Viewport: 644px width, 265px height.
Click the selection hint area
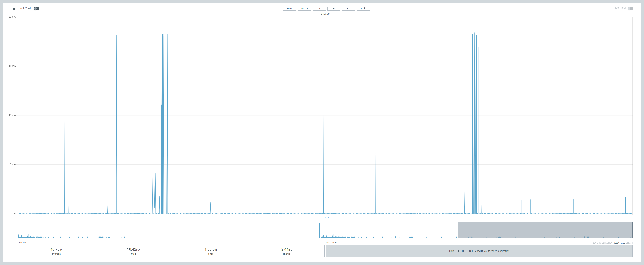[479, 251]
